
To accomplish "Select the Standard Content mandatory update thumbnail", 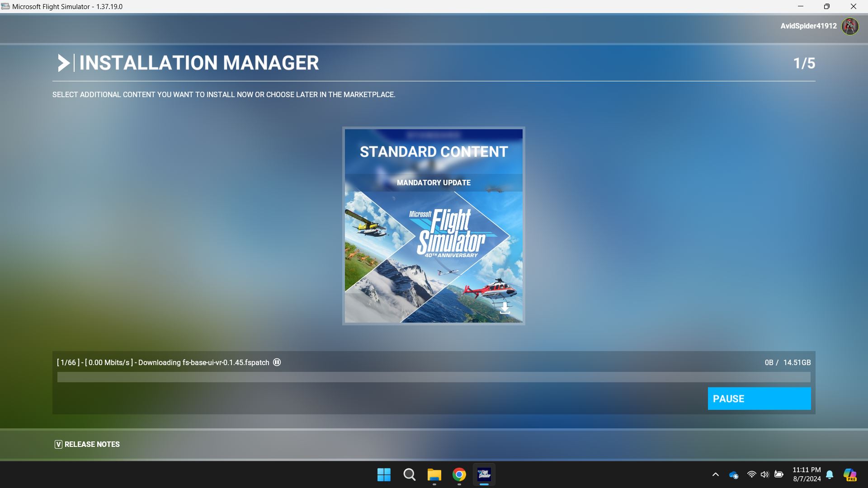I will (x=434, y=225).
